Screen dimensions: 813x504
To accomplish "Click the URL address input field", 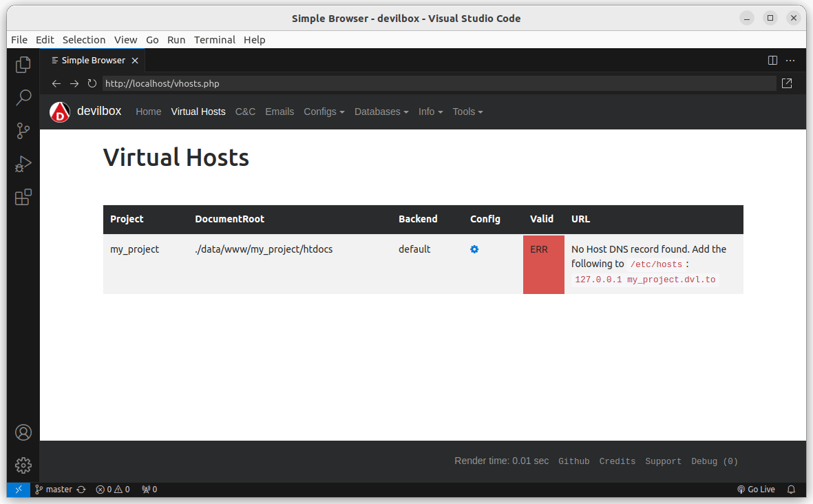I will (x=439, y=83).
